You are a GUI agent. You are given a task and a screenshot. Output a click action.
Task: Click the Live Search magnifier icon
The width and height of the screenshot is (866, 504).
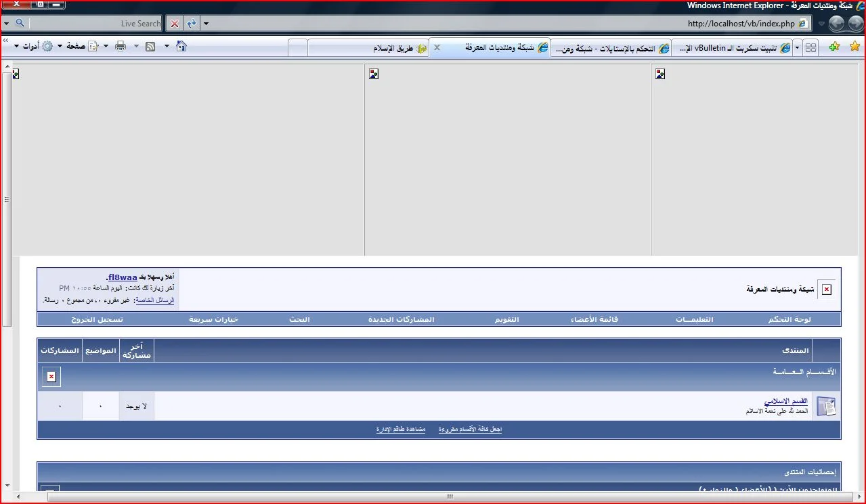[x=20, y=23]
